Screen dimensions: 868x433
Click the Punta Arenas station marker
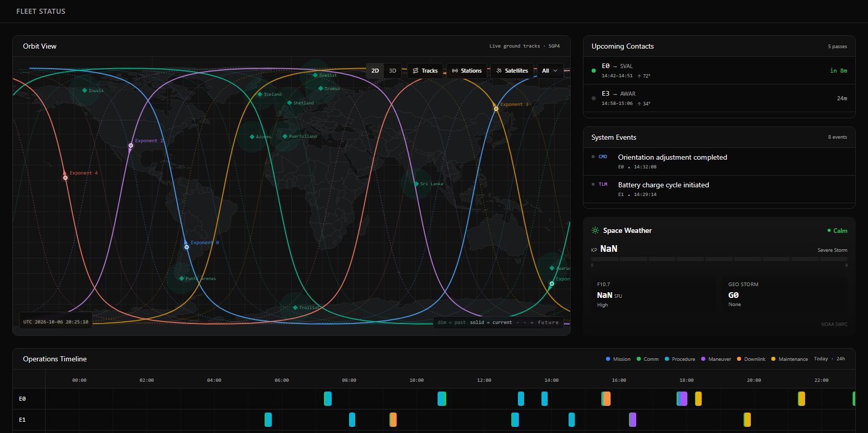(182, 278)
